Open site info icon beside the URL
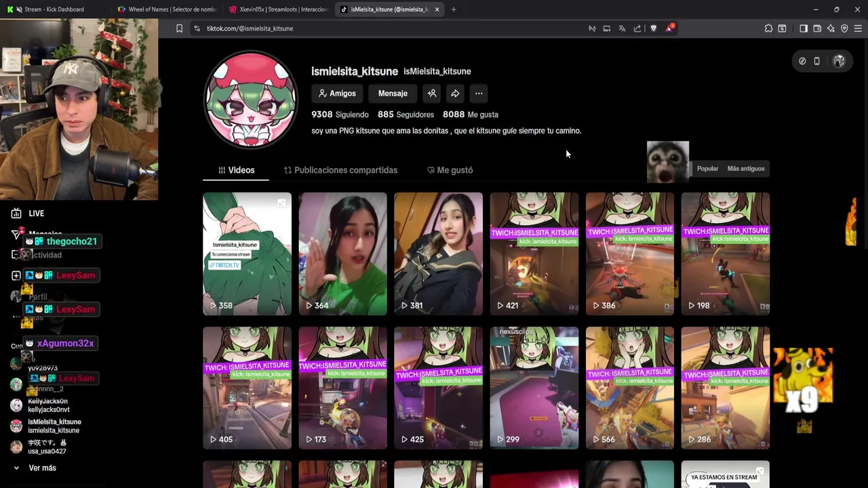This screenshot has width=868, height=488. [x=197, y=28]
